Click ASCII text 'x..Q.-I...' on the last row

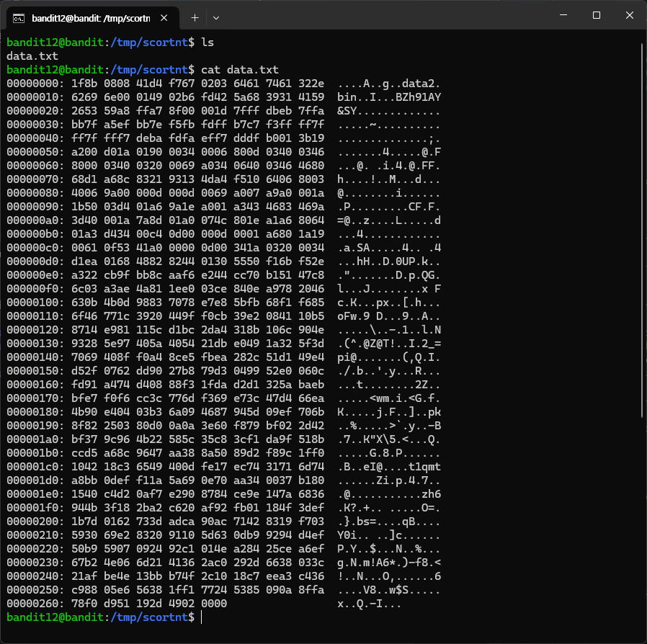(x=370, y=604)
